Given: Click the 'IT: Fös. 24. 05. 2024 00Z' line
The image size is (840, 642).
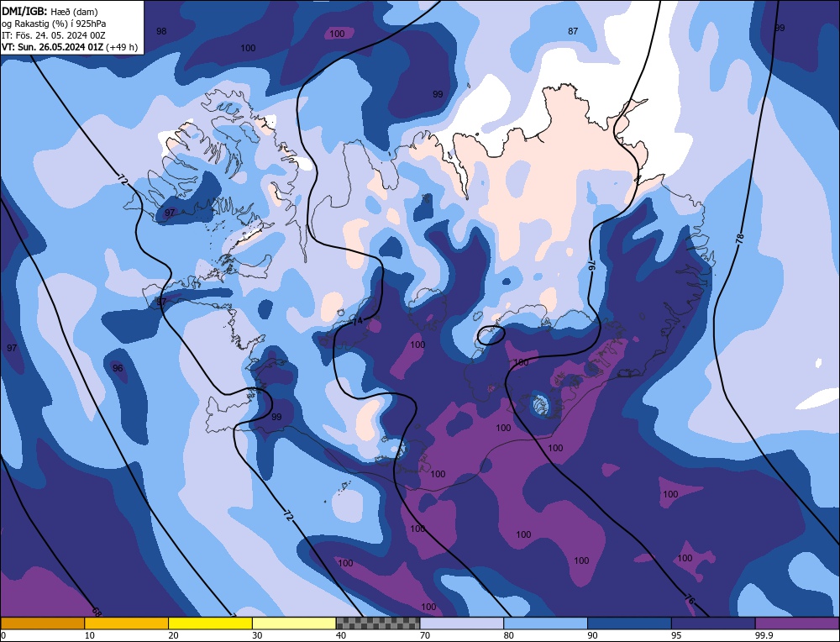Looking at the screenshot, I should click(54, 35).
